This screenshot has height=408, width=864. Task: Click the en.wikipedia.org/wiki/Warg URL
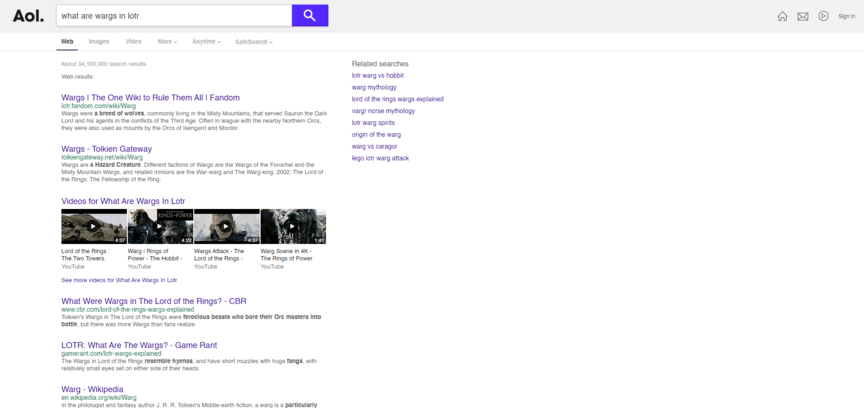99,398
